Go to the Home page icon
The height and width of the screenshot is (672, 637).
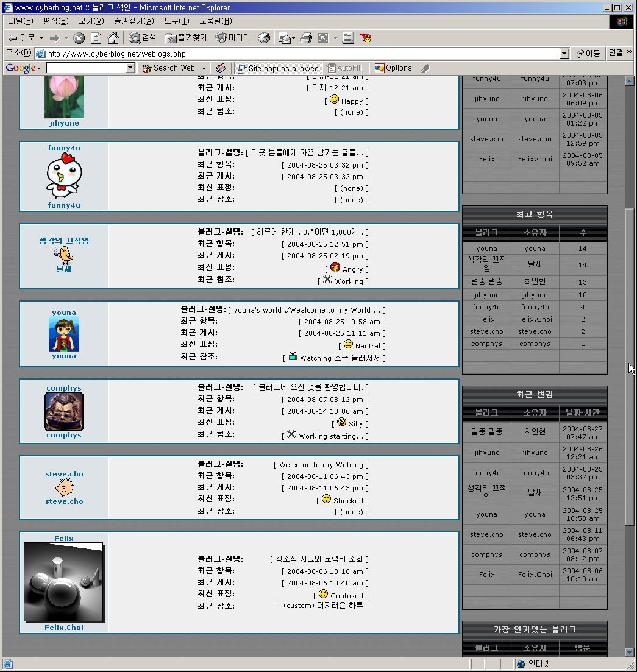113,38
